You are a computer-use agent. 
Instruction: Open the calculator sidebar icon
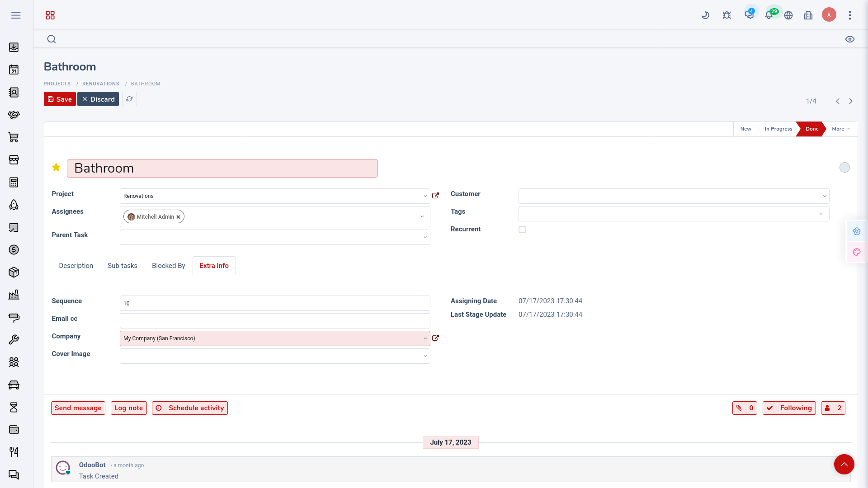click(14, 183)
